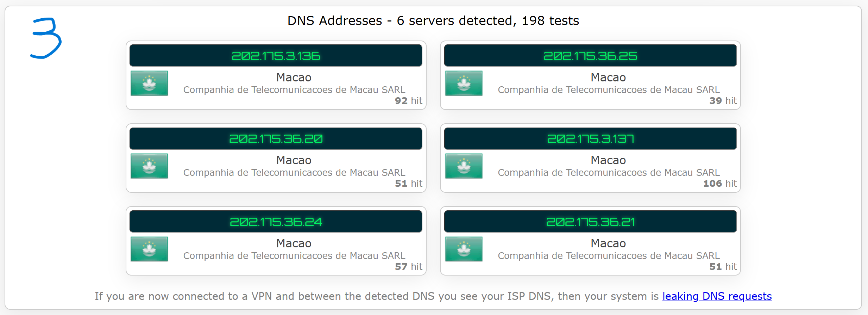Select the 202.175.36.25 address bar

click(x=590, y=56)
